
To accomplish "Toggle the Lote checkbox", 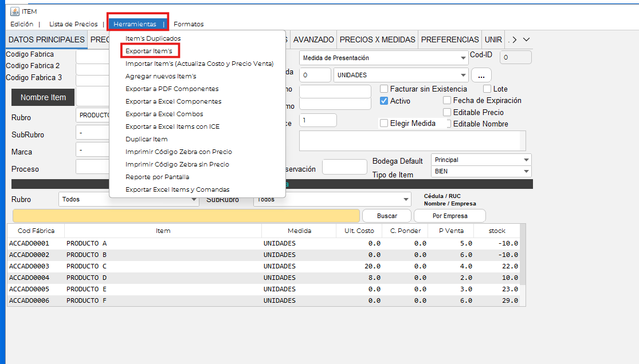I will 487,89.
